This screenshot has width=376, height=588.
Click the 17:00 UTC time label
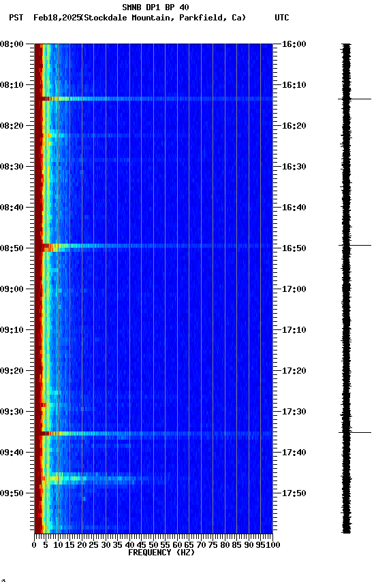pyautogui.click(x=294, y=289)
